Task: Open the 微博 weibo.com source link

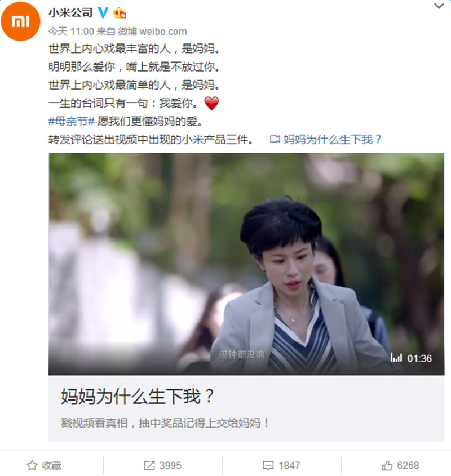Action: click(x=152, y=32)
